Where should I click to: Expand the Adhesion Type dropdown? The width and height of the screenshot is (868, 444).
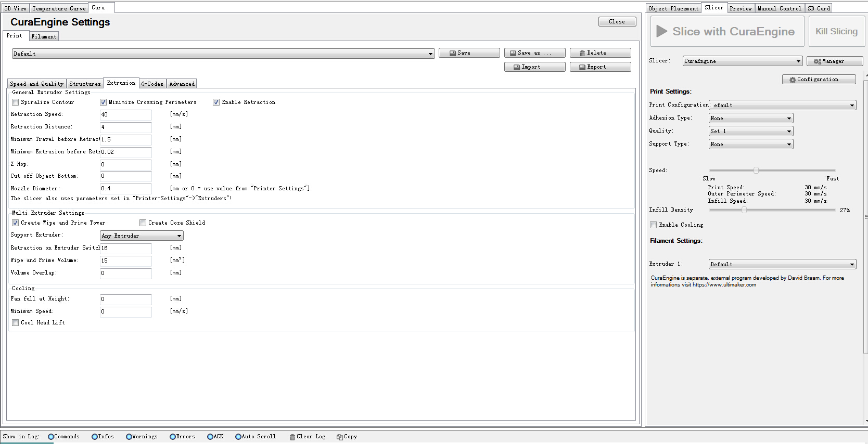[x=751, y=118]
